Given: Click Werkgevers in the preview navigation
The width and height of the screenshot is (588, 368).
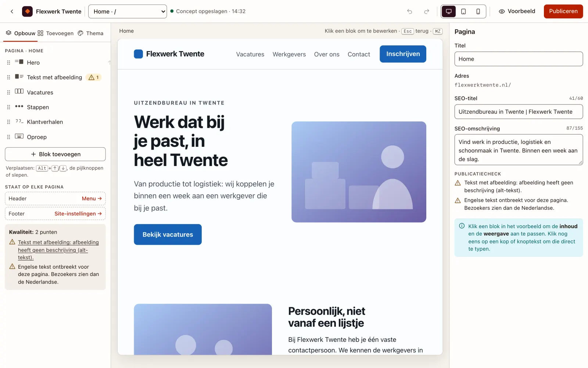Looking at the screenshot, I should (x=289, y=54).
